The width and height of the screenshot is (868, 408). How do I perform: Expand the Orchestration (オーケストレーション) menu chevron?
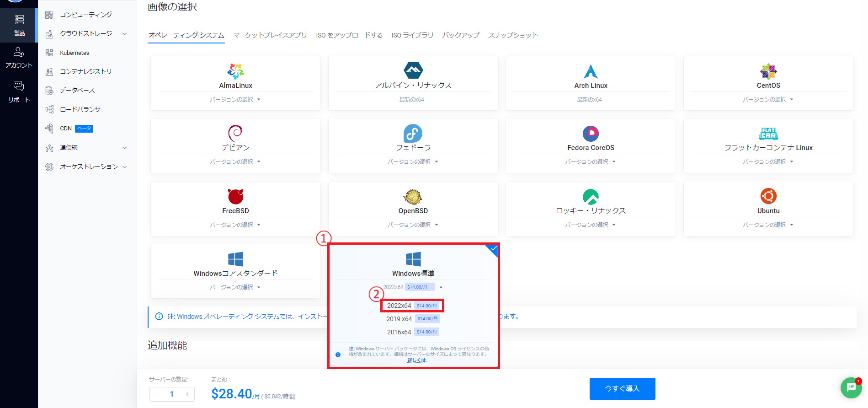[124, 167]
